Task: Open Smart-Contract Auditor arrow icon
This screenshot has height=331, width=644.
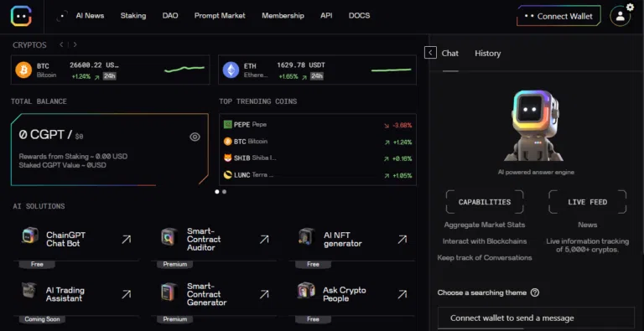Action: 264,239
